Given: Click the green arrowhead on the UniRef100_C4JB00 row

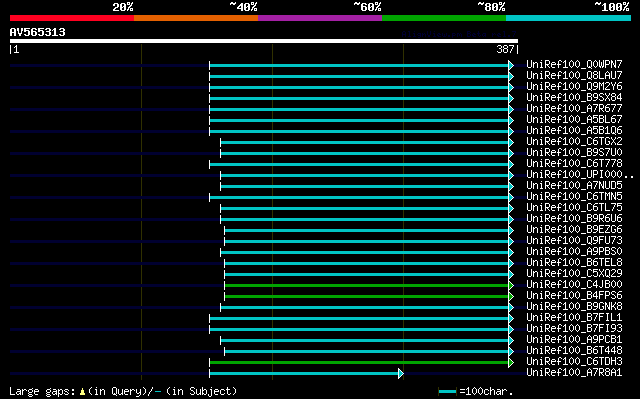Looking at the screenshot, I should click(511, 285).
